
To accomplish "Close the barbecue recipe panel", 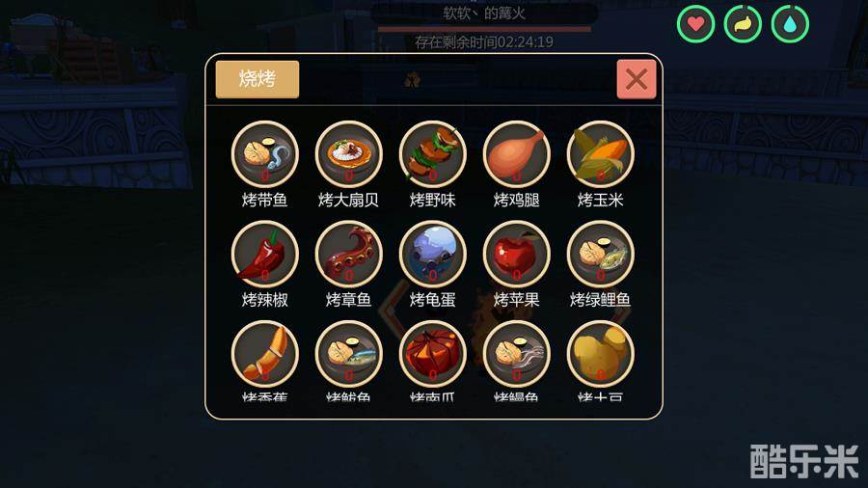I will (x=637, y=79).
